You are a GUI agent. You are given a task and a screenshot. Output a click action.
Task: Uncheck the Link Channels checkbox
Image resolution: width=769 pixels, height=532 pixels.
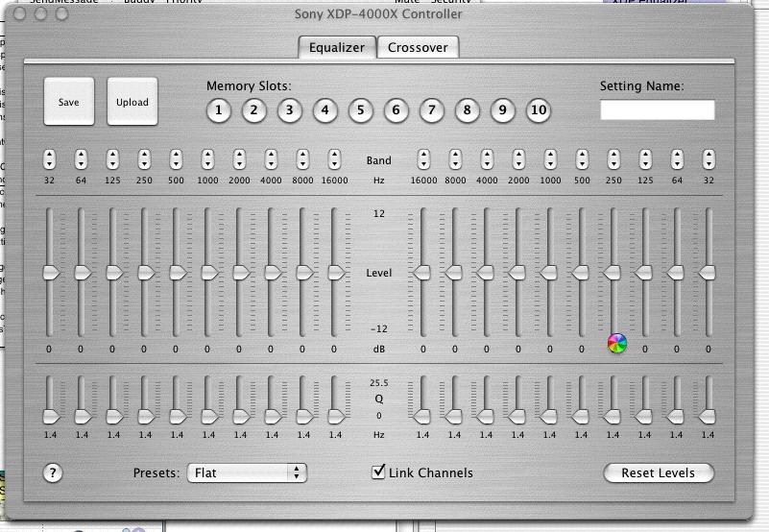(x=378, y=472)
